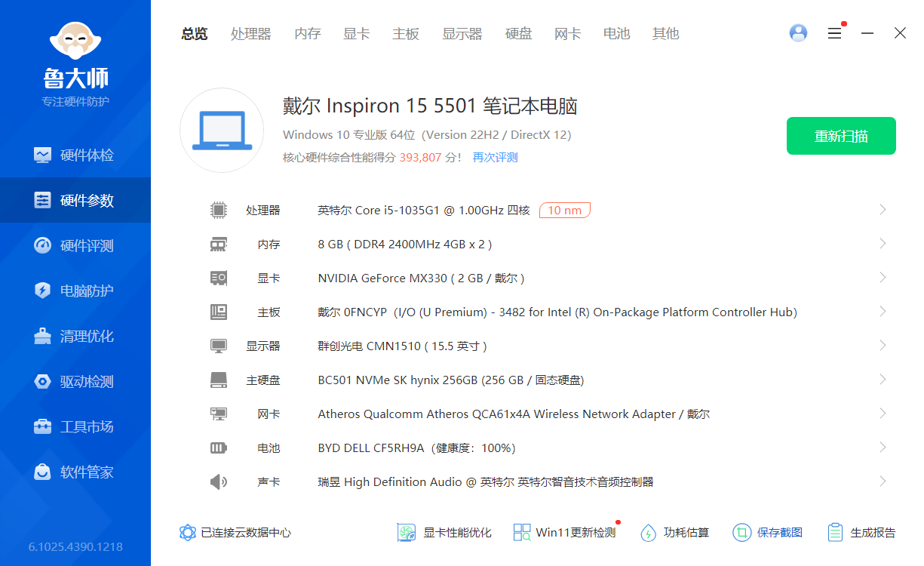Open 驱动检测 driver detection
The width and height of the screenshot is (924, 566).
coord(75,381)
